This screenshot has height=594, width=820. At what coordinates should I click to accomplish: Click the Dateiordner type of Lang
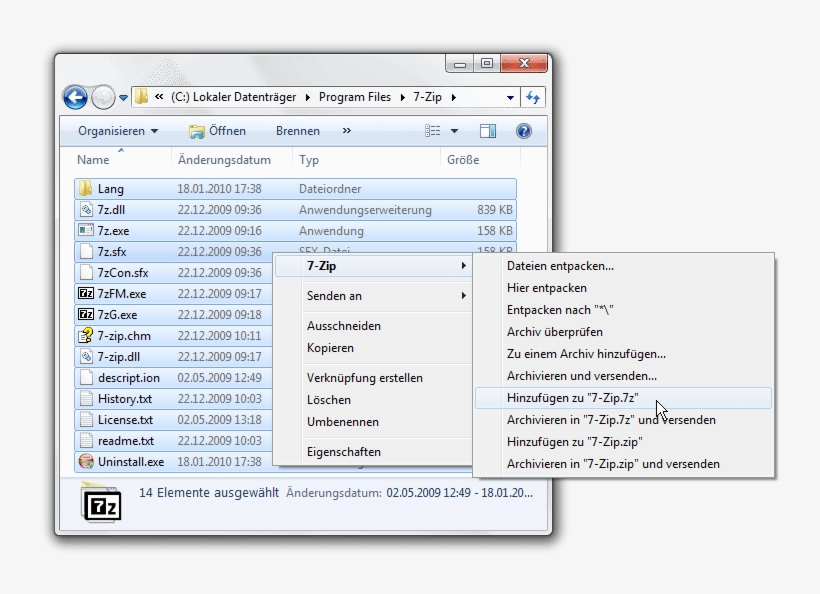[330, 189]
